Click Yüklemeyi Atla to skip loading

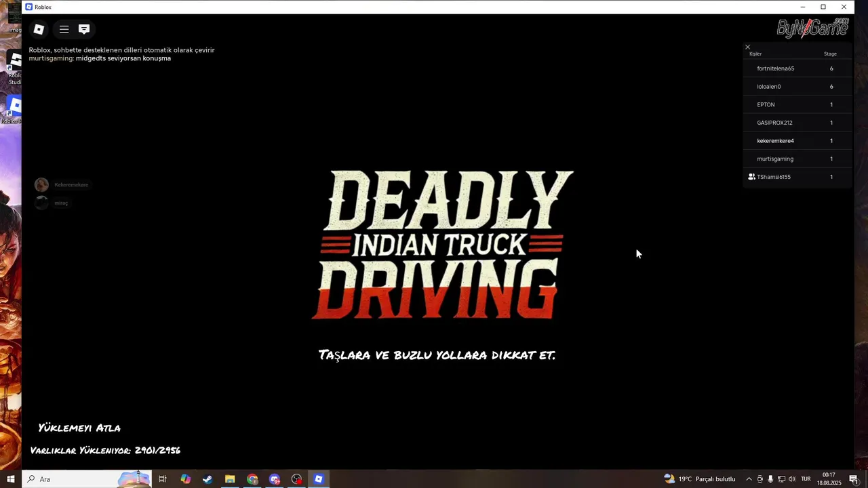click(x=79, y=428)
